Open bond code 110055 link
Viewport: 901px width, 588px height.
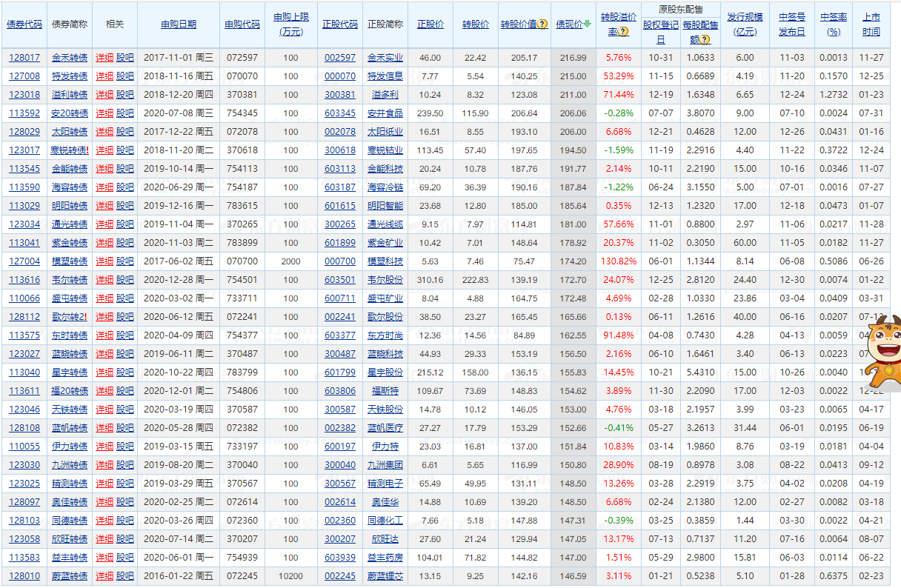coord(24,447)
